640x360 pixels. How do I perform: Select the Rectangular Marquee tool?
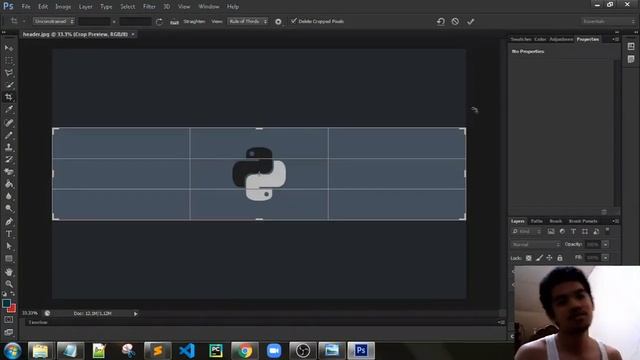pyautogui.click(x=9, y=60)
